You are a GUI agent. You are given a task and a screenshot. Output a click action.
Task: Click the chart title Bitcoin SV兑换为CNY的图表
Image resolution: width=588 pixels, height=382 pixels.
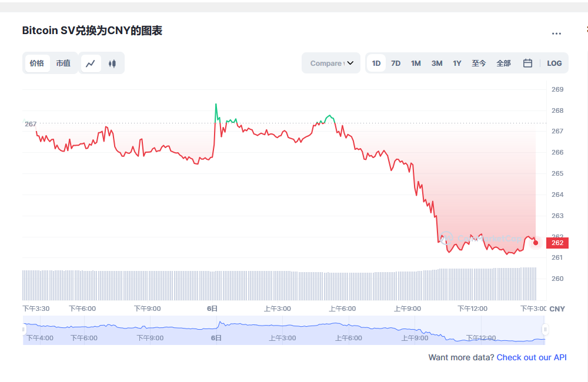click(92, 31)
